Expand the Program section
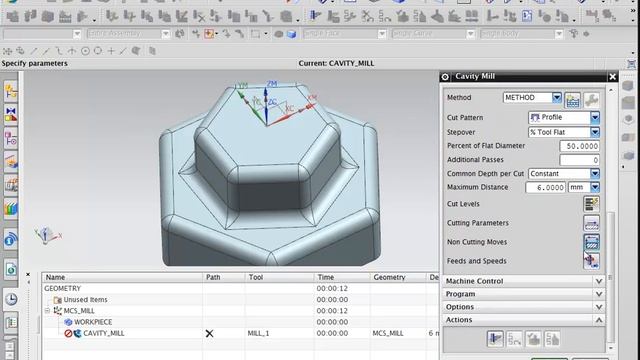Screen dimensions: 640x360 [x=524, y=294]
